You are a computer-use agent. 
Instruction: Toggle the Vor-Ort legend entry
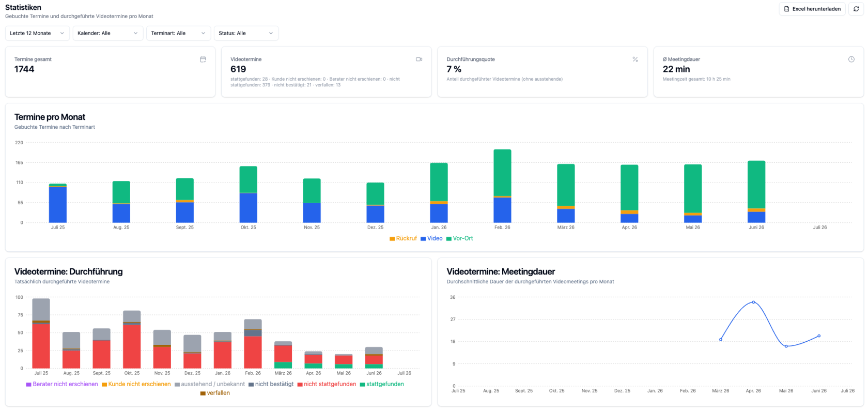point(459,238)
